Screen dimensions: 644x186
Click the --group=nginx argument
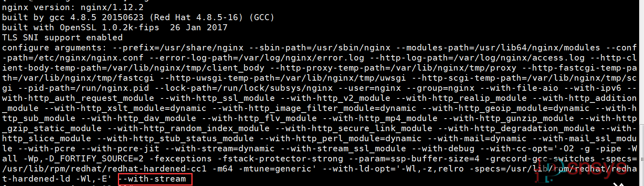441,88
